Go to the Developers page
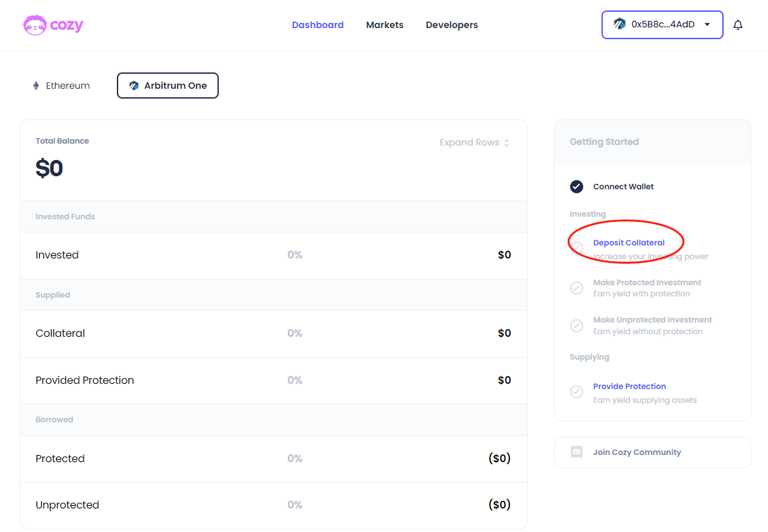Screen dimensions: 768x532 pyautogui.click(x=452, y=25)
